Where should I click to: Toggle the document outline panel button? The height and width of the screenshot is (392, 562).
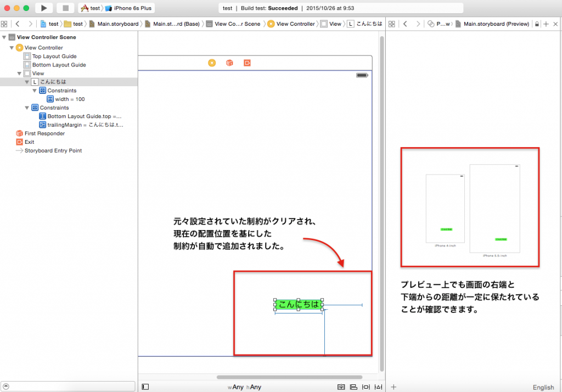point(145,387)
